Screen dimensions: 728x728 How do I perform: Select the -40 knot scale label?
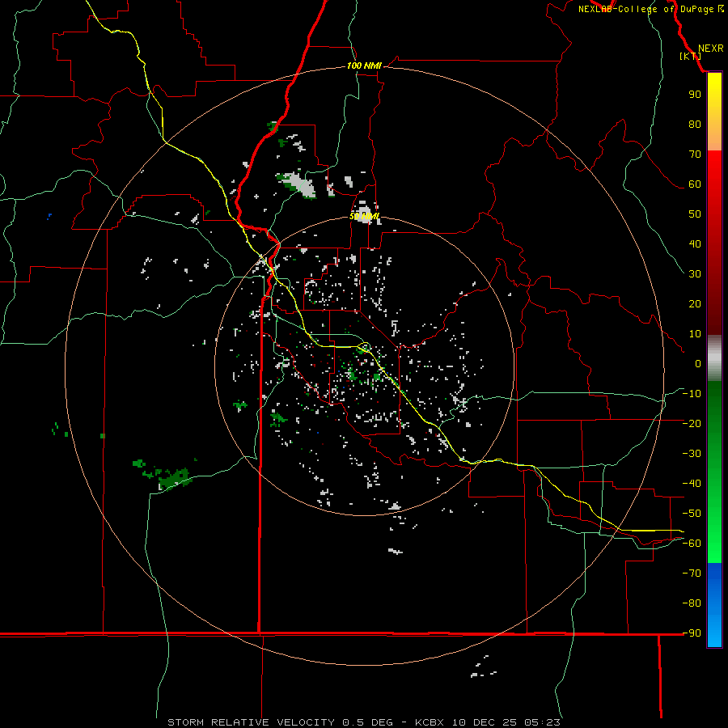pos(692,484)
